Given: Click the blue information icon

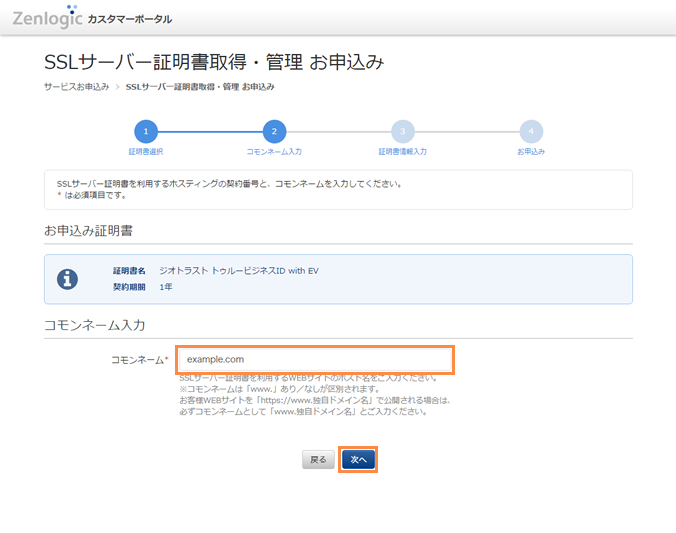Looking at the screenshot, I should (67, 279).
